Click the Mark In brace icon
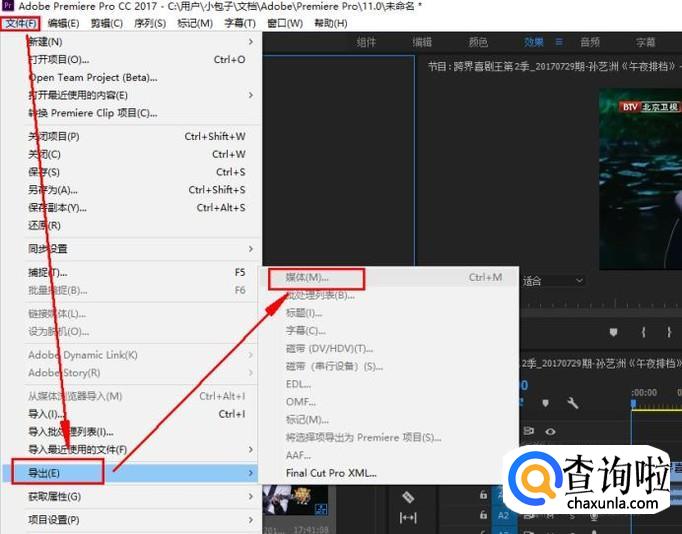 (x=643, y=333)
